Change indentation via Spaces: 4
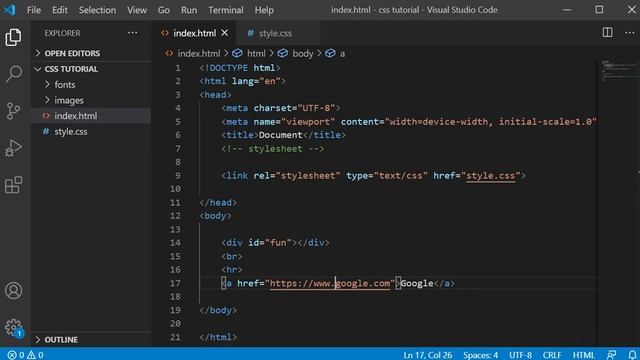 (x=480, y=355)
